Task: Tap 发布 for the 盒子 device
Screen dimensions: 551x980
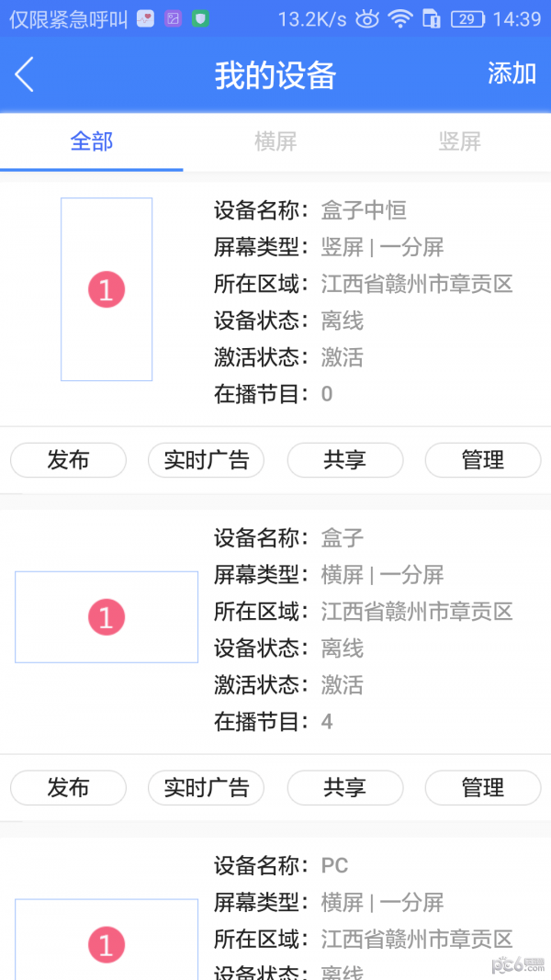Action: [68, 787]
